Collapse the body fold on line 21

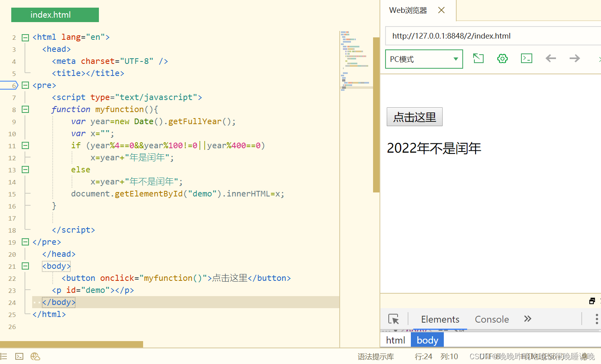point(25,266)
